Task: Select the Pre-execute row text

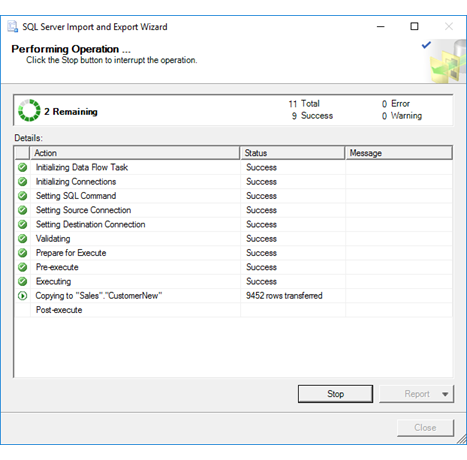Action: tap(57, 267)
